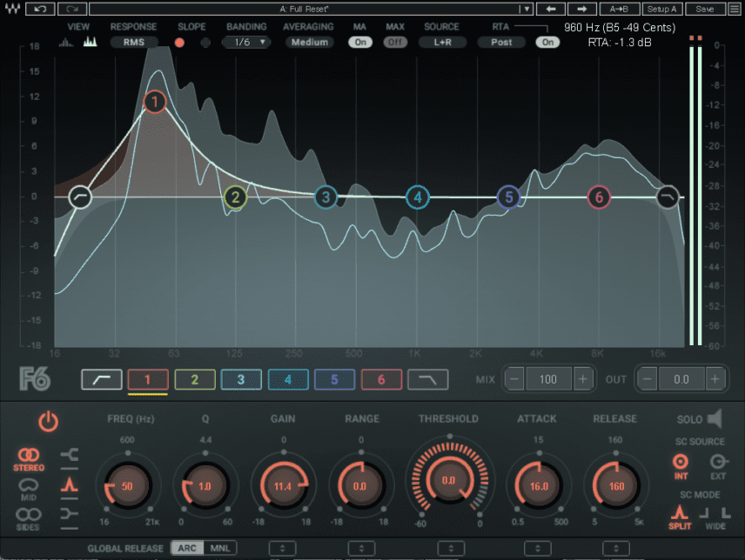Switch to band 6 tab
This screenshot has width=745, height=560.
click(x=381, y=379)
